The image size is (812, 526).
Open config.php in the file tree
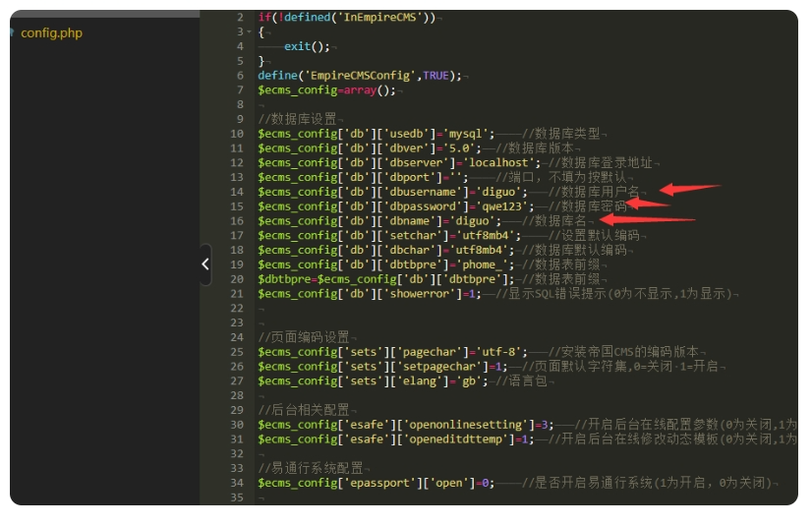click(x=51, y=33)
